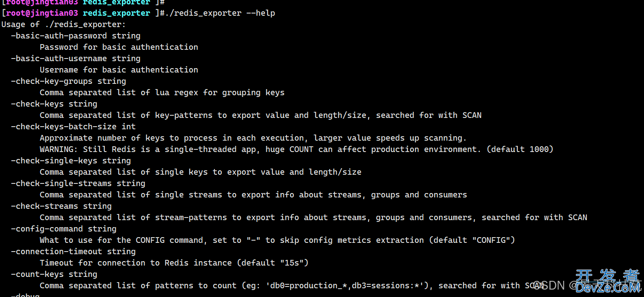Image resolution: width=644 pixels, height=297 pixels.
Task: Click the CSDN watermark text
Action: pyautogui.click(x=549, y=285)
